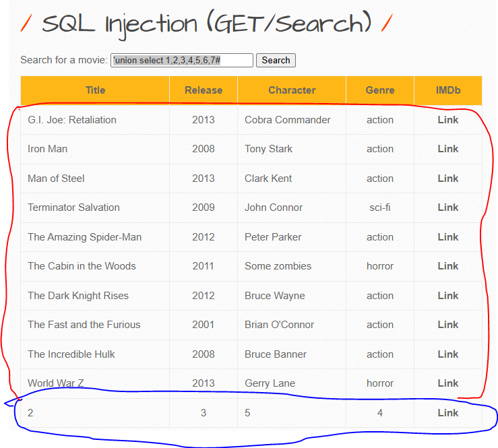This screenshot has width=498, height=448.
Task: Click the horror genre for Cabin in the Woods
Action: click(x=380, y=266)
